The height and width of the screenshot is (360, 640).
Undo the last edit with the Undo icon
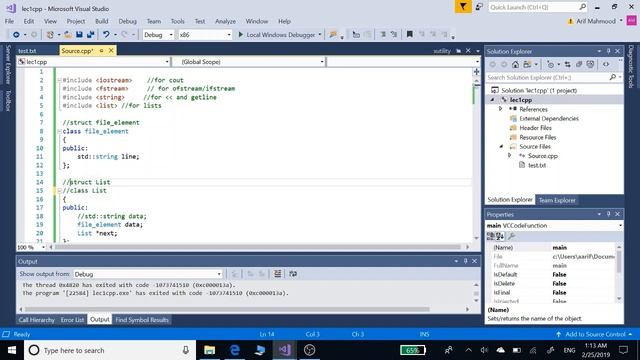coord(106,35)
